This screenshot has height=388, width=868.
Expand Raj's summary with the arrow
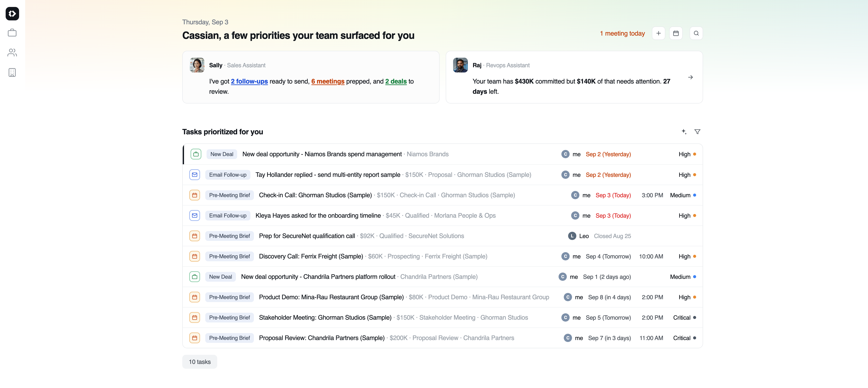click(x=690, y=77)
